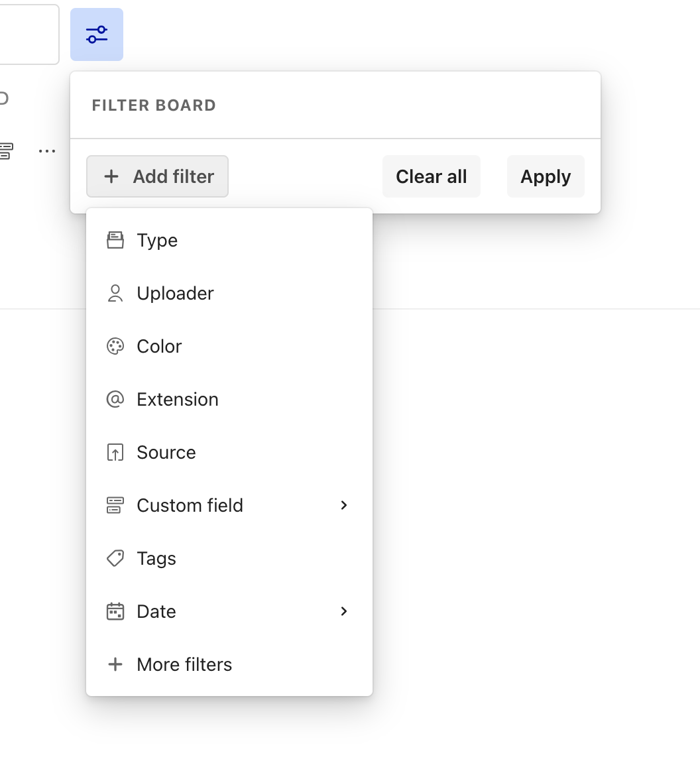700x761 pixels.
Task: Click the Uploader person icon
Action: (x=115, y=293)
